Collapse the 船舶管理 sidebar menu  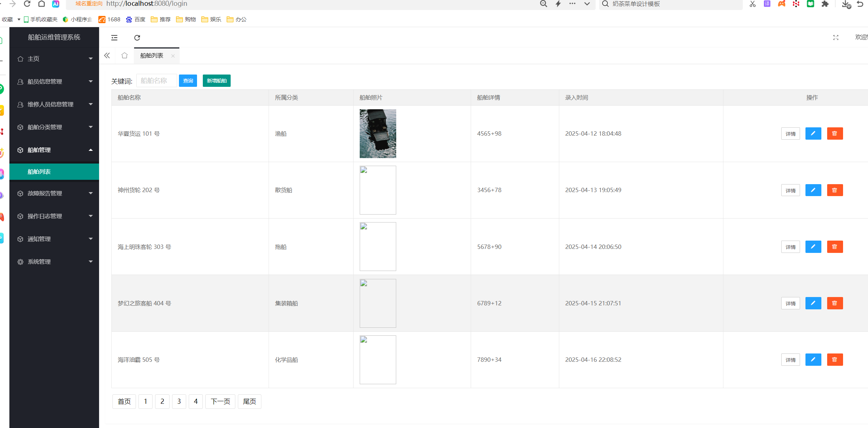(x=54, y=150)
